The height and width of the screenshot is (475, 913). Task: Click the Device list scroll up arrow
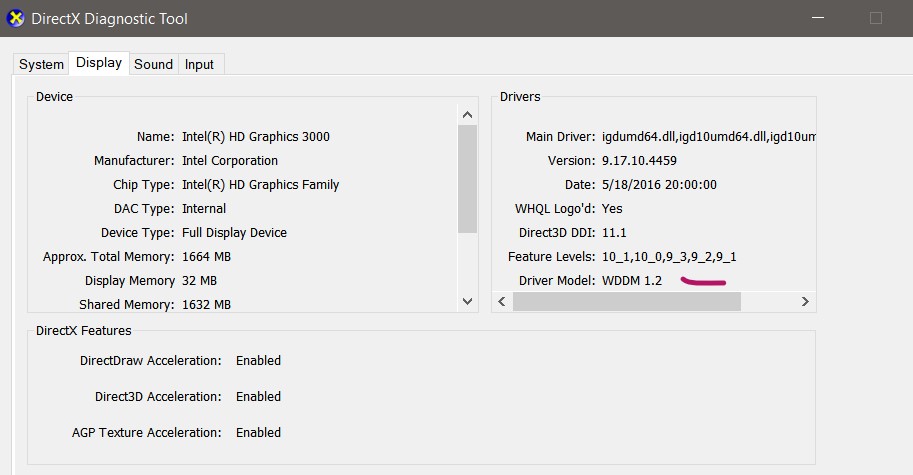point(467,115)
